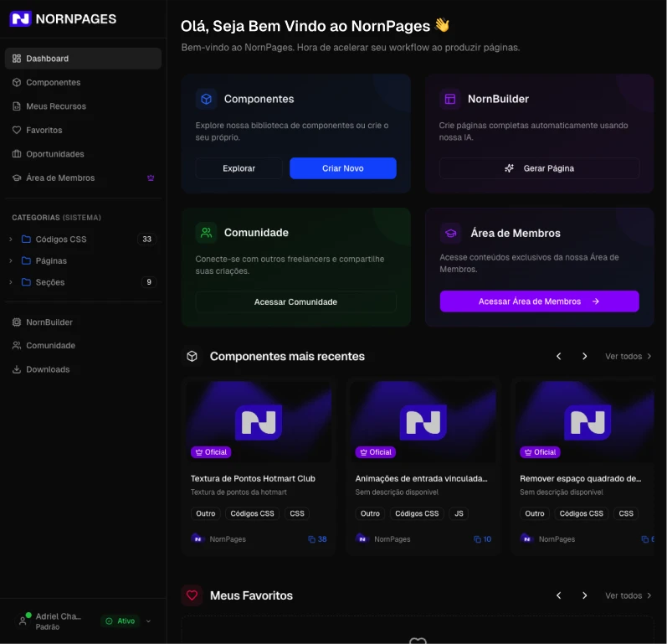Open Área de Membros sidebar item
This screenshot has height=644, width=667.
tap(83, 178)
